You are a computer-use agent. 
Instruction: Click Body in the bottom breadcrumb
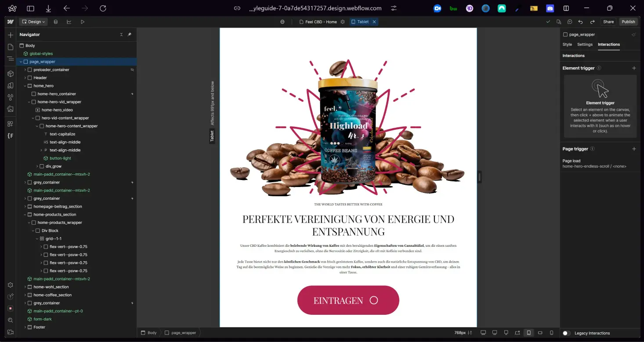(148, 333)
